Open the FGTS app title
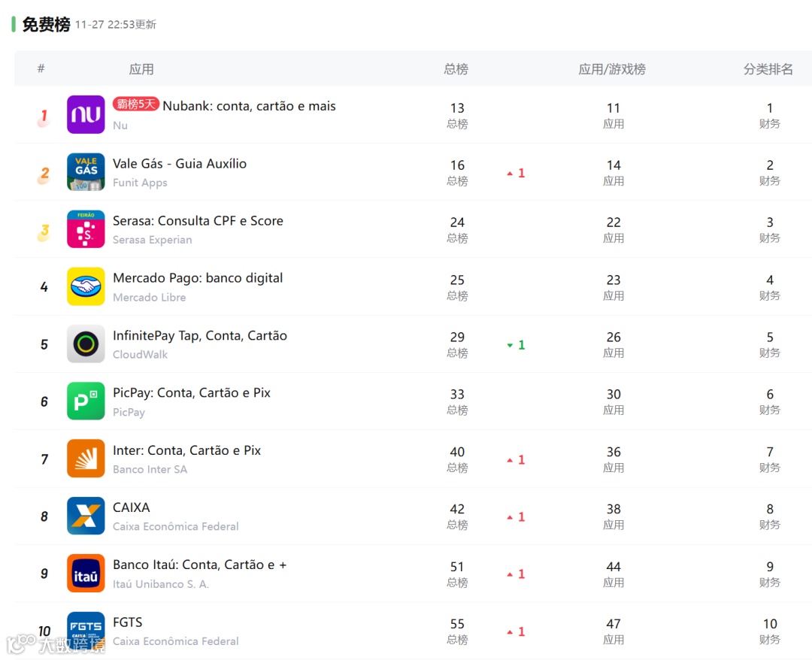Image resolution: width=812 pixels, height=660 pixels. 127,622
